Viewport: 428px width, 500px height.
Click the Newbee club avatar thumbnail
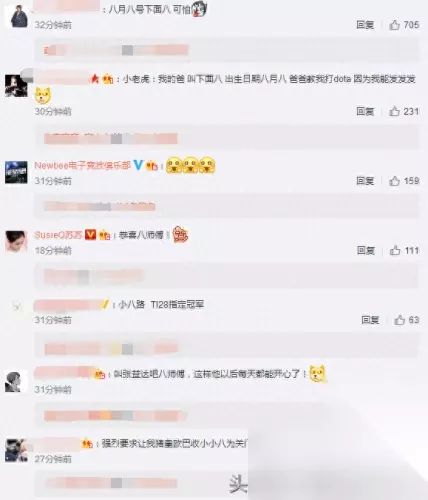[x=16, y=172]
